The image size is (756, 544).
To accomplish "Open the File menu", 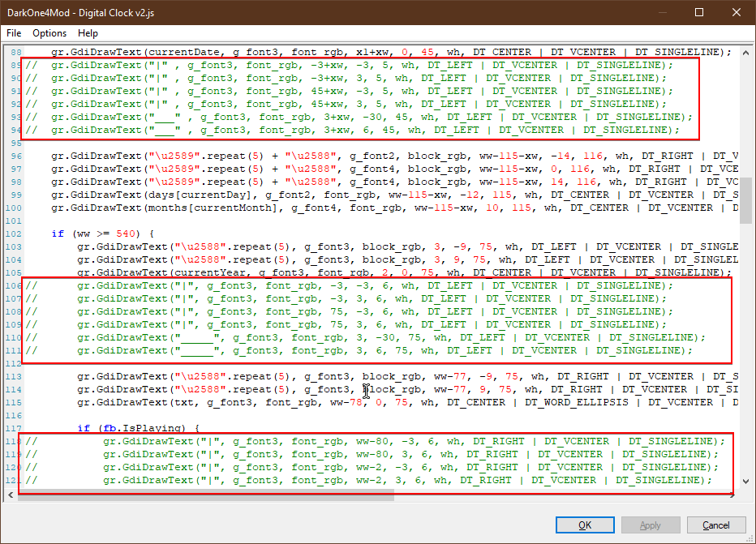I will [14, 33].
